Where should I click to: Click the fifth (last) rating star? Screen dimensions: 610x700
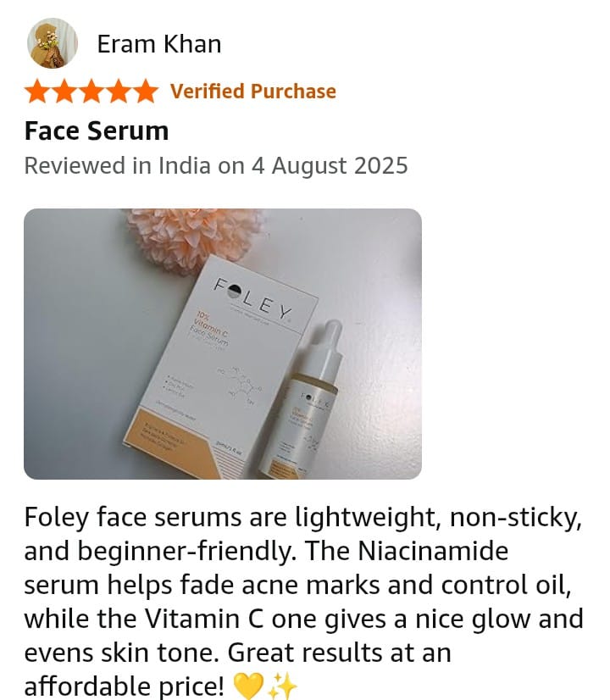(x=145, y=92)
